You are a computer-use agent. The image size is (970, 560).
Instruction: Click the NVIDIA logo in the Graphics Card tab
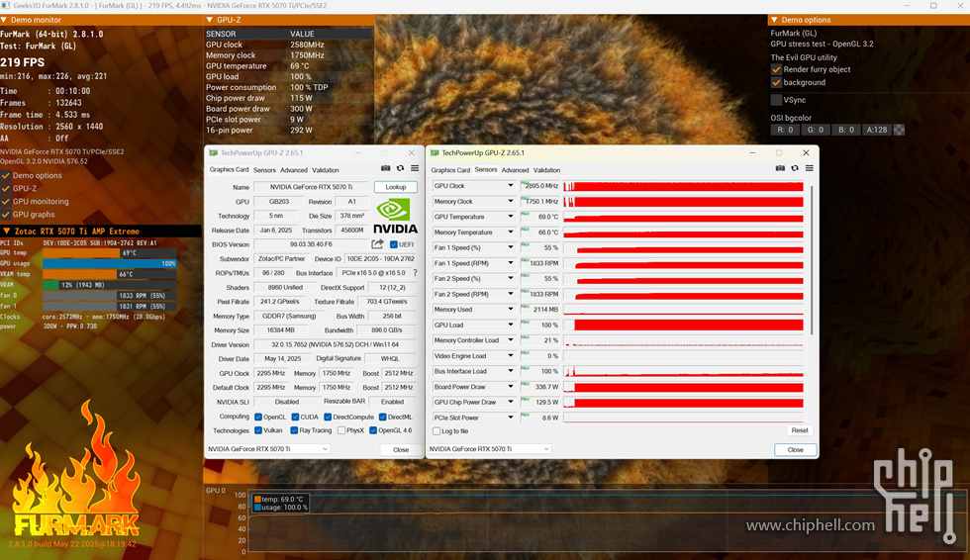[395, 216]
